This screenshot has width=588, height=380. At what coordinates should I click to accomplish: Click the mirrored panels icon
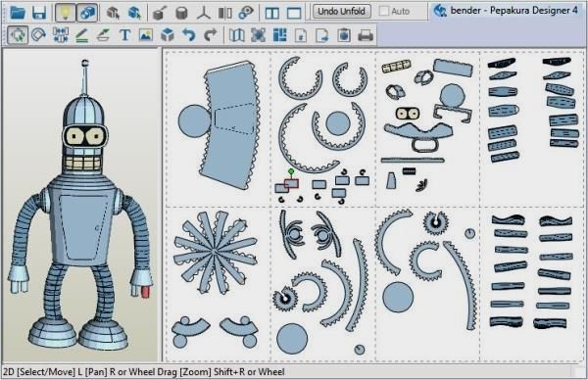(225, 13)
